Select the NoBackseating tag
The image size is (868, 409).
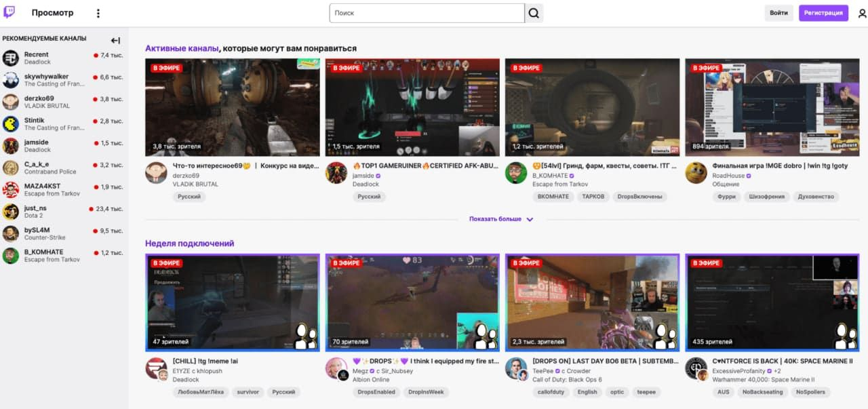[762, 392]
